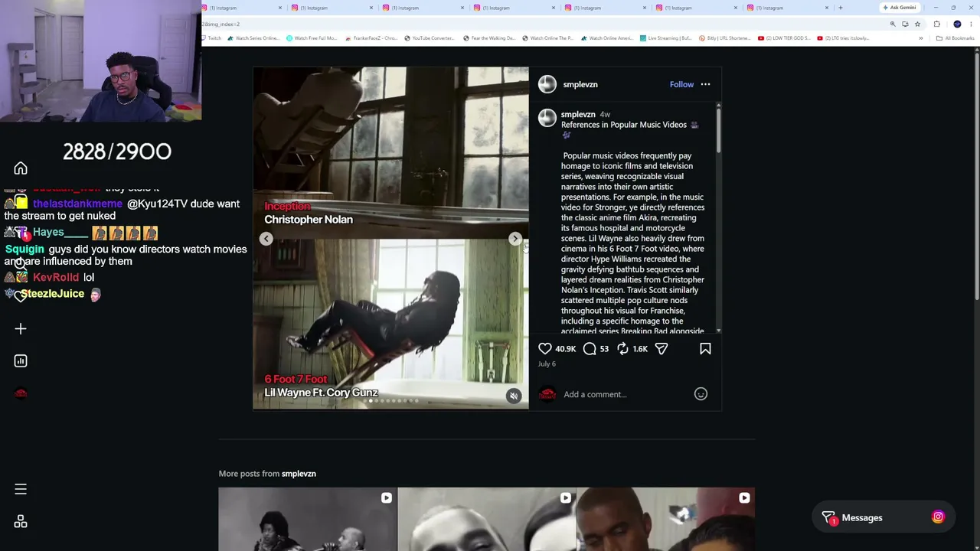Image resolution: width=980 pixels, height=551 pixels.
Task: Open the LOW TIER GOD YouTube bookmark
Action: pyautogui.click(x=784, y=38)
